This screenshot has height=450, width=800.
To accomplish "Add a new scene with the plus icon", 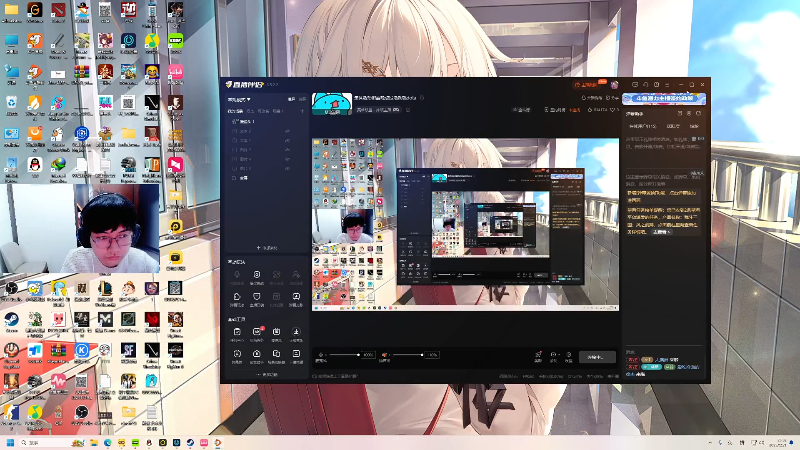I will point(302,111).
